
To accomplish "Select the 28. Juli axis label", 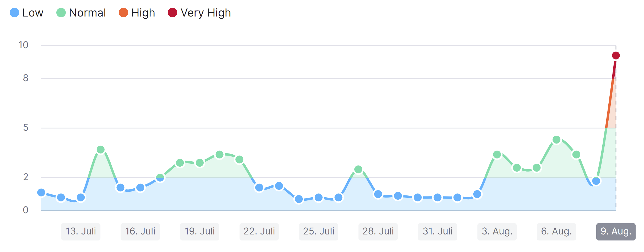I will [x=378, y=232].
